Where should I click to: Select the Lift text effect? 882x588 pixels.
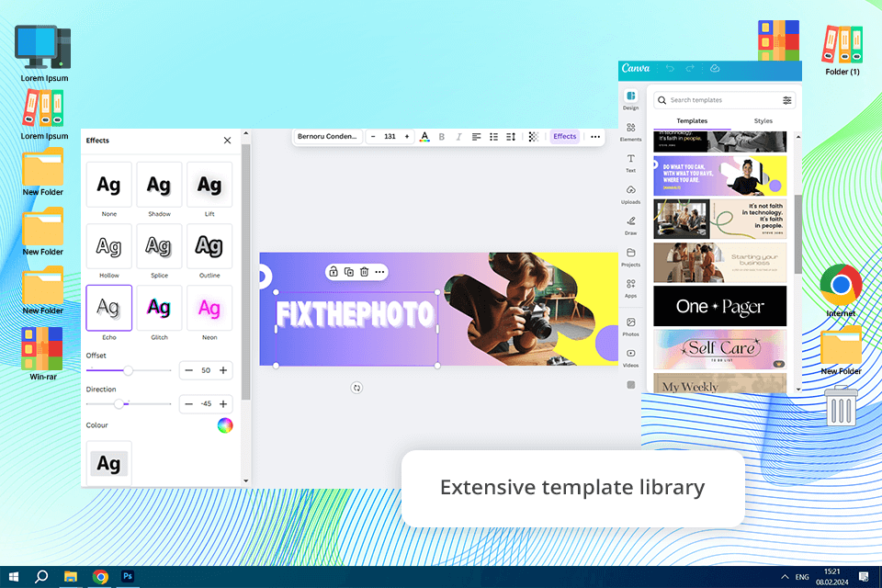(x=209, y=185)
